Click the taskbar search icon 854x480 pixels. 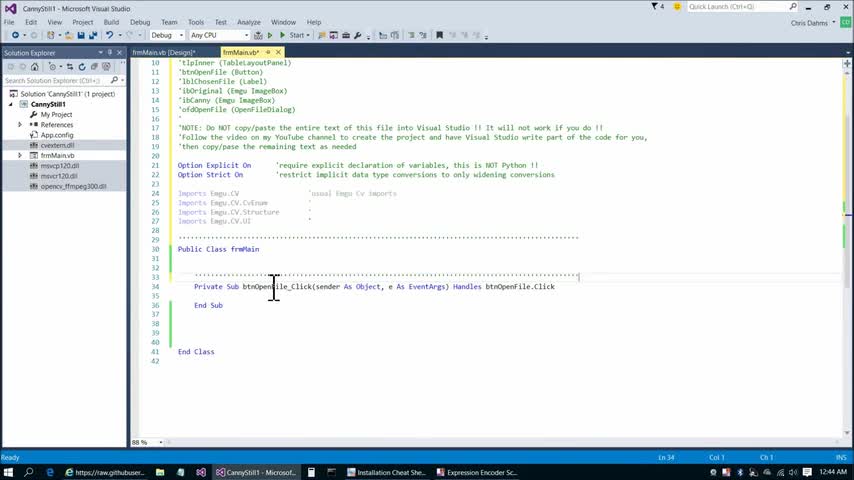pyautogui.click(x=29, y=472)
